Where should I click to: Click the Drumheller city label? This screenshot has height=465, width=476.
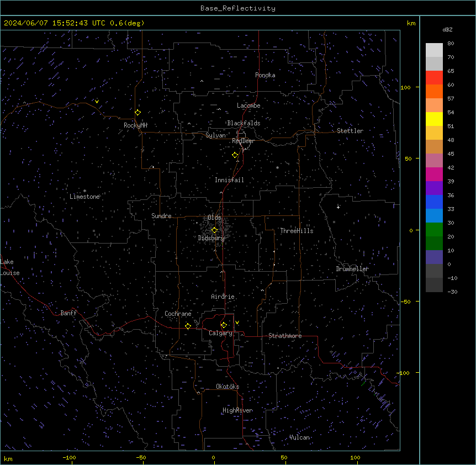point(352,269)
